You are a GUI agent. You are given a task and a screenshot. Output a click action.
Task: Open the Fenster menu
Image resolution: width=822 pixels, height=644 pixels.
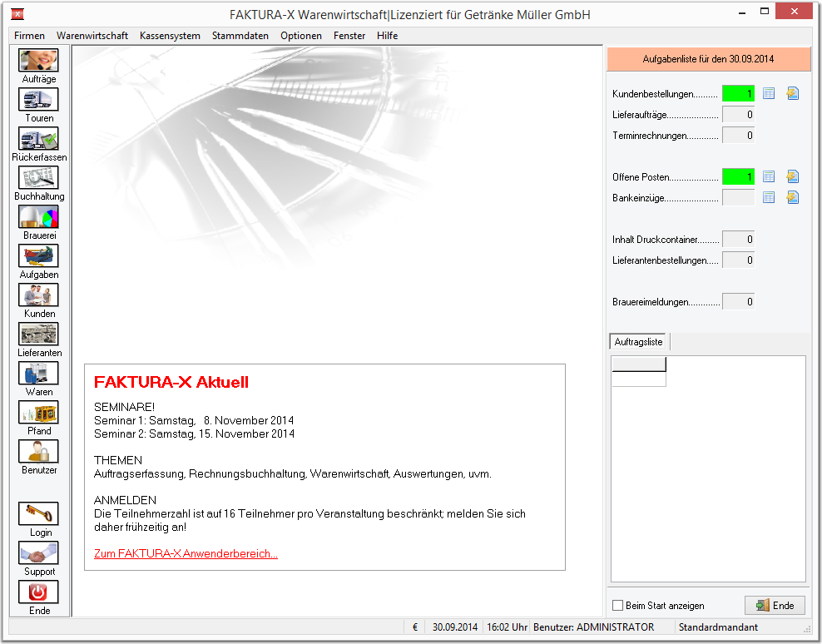coord(349,36)
